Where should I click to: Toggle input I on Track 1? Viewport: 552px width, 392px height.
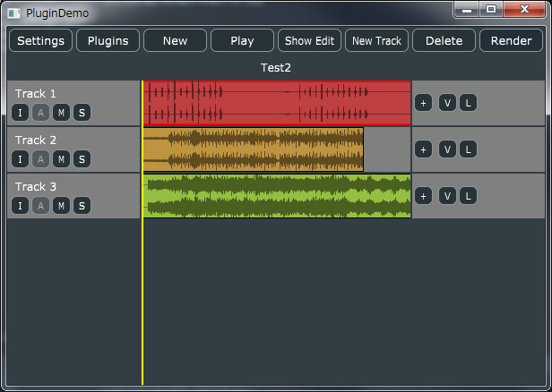(20, 113)
